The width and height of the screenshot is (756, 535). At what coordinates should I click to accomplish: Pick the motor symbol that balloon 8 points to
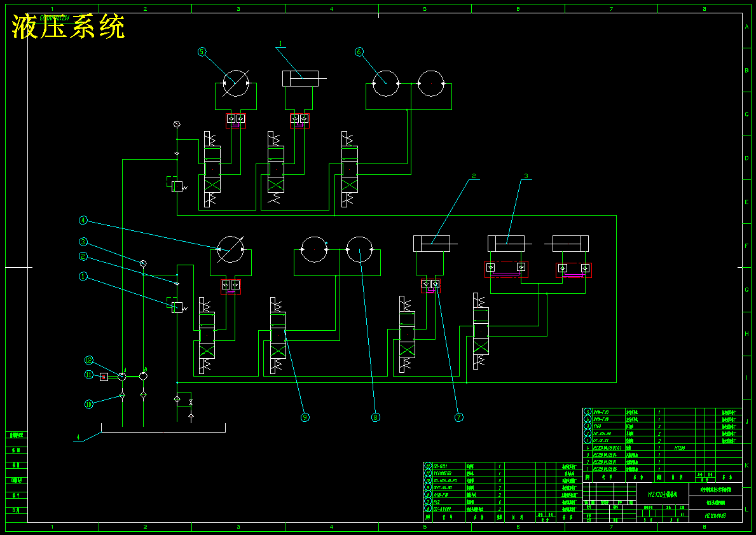pyautogui.click(x=360, y=249)
